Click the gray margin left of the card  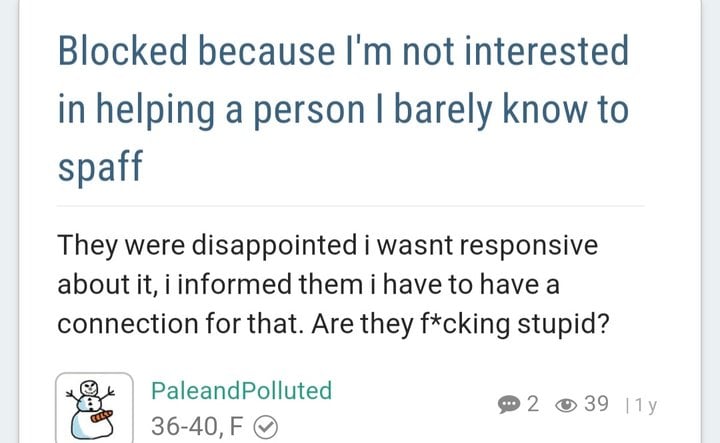pyautogui.click(x=9, y=221)
